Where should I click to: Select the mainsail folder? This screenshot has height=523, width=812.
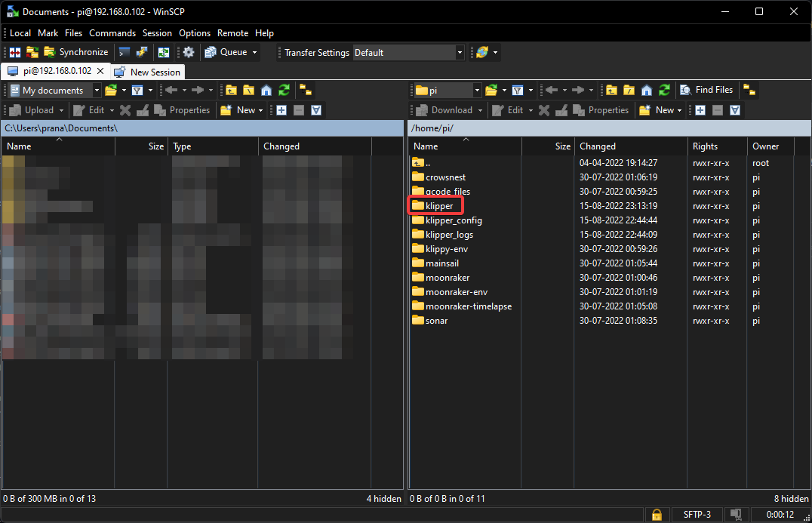coord(435,263)
